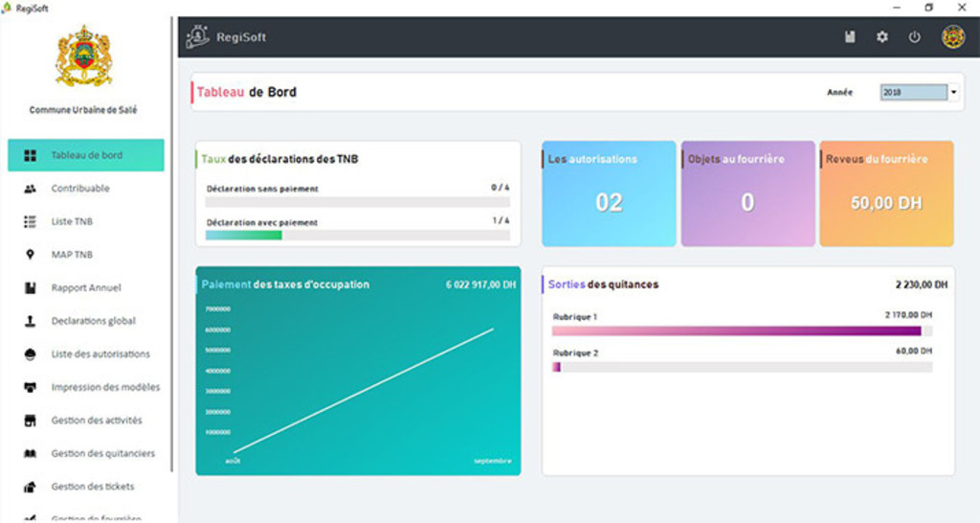Image resolution: width=980 pixels, height=523 pixels.
Task: Select Gestion des quitanciers menu entry
Action: [x=102, y=453]
